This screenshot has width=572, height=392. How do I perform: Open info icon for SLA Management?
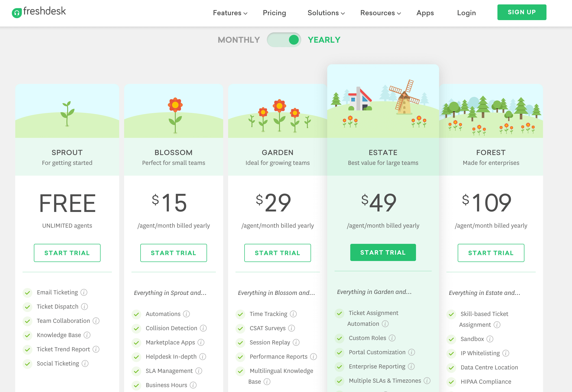pos(199,371)
